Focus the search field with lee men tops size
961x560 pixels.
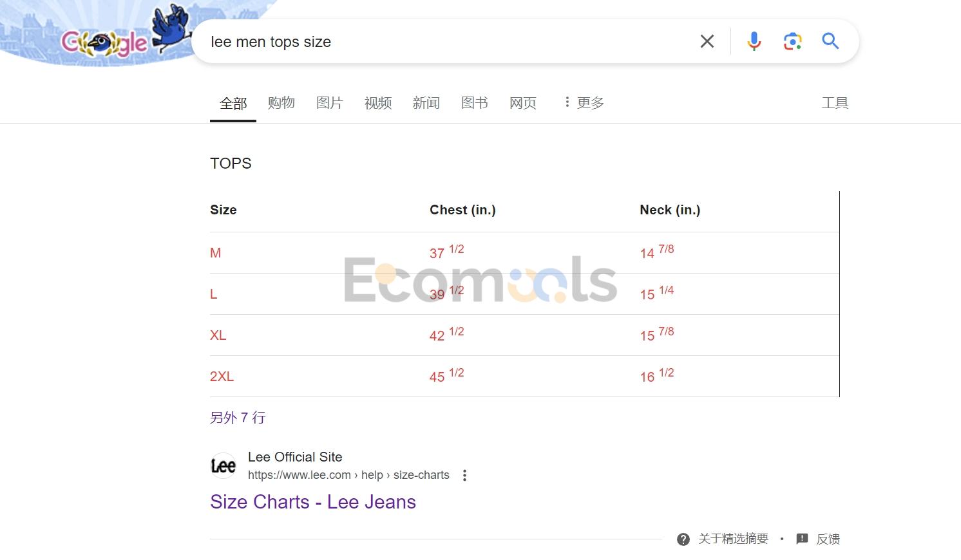coord(444,41)
